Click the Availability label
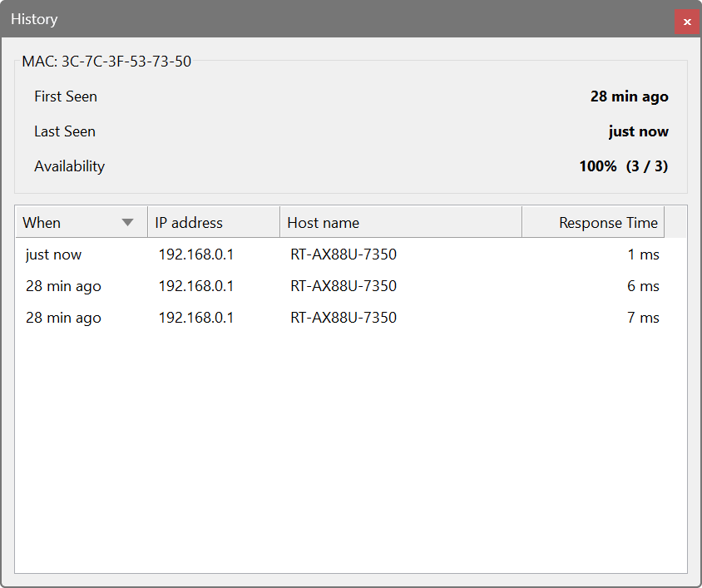 69,166
